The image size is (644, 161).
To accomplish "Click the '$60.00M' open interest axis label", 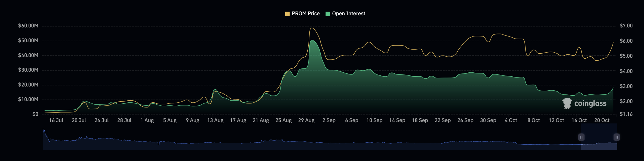I will (28, 26).
